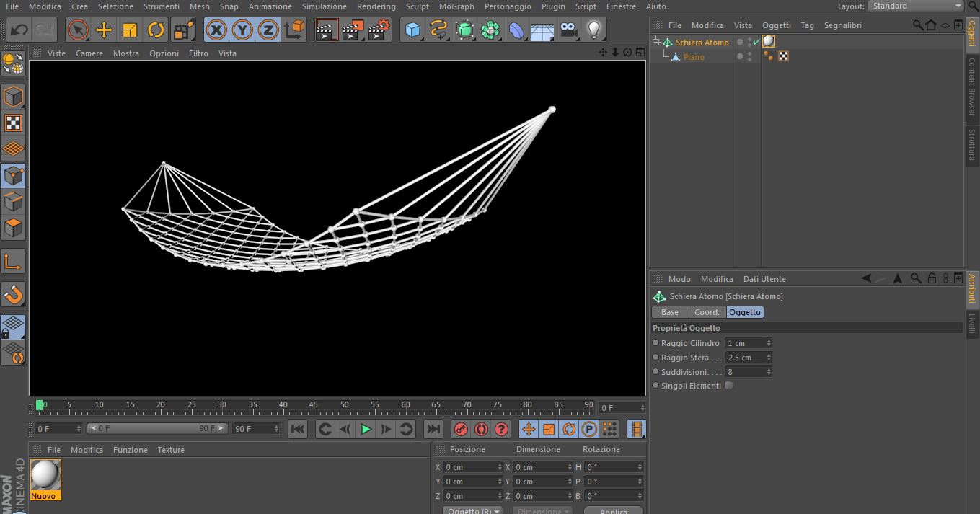Add a Cube primitive object
Image resolution: width=980 pixels, height=514 pixels.
coord(412,30)
